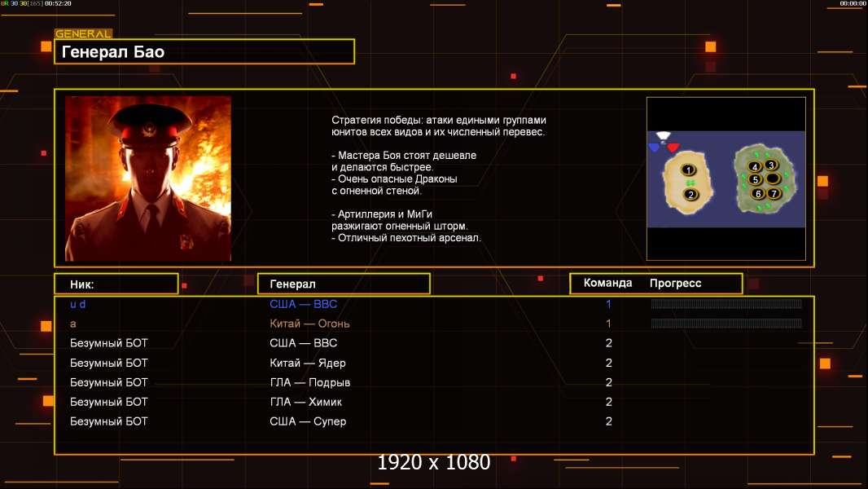
Task: Click "США — Супер" general entry
Action: tap(308, 421)
